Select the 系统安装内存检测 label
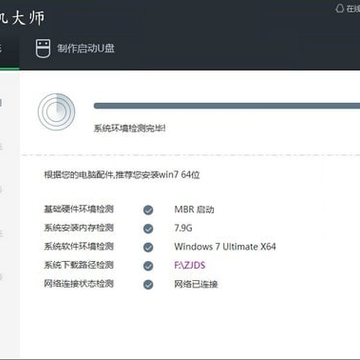 [x=79, y=228]
